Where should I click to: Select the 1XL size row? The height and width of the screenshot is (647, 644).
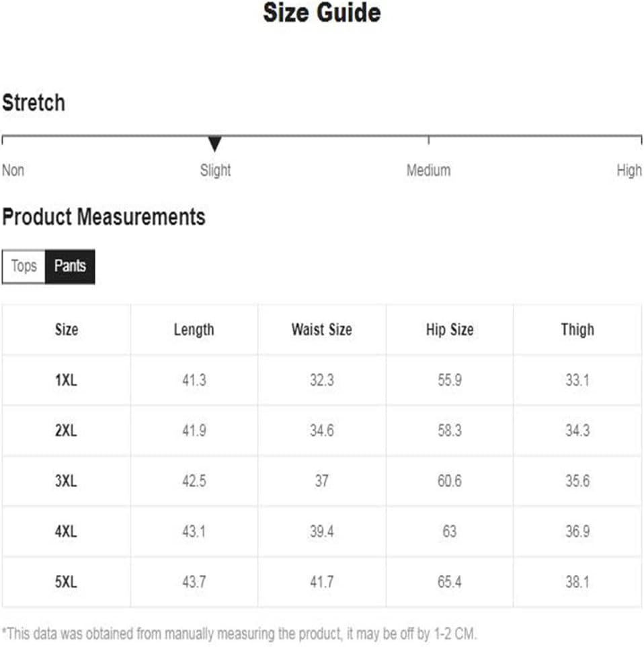point(321,380)
